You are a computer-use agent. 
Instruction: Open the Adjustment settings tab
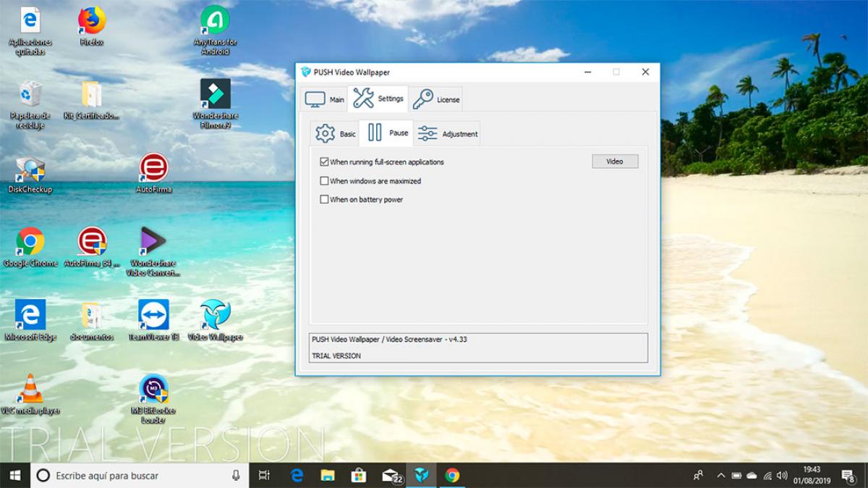[x=448, y=132]
